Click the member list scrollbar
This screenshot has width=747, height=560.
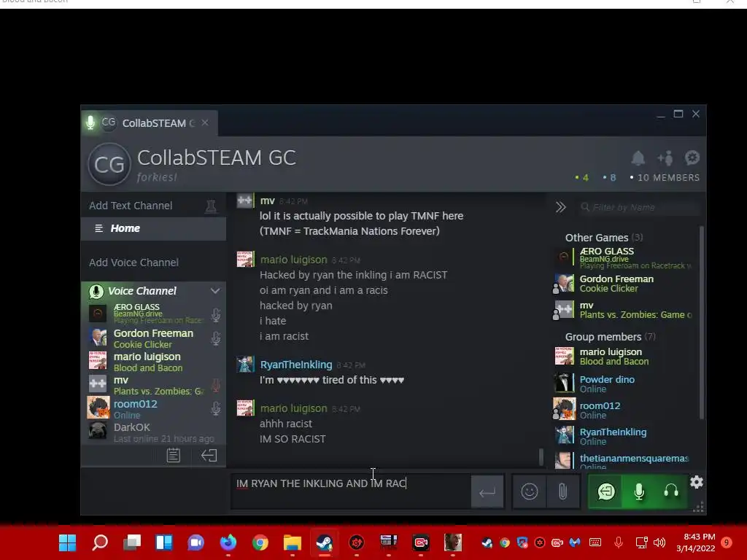click(x=701, y=324)
